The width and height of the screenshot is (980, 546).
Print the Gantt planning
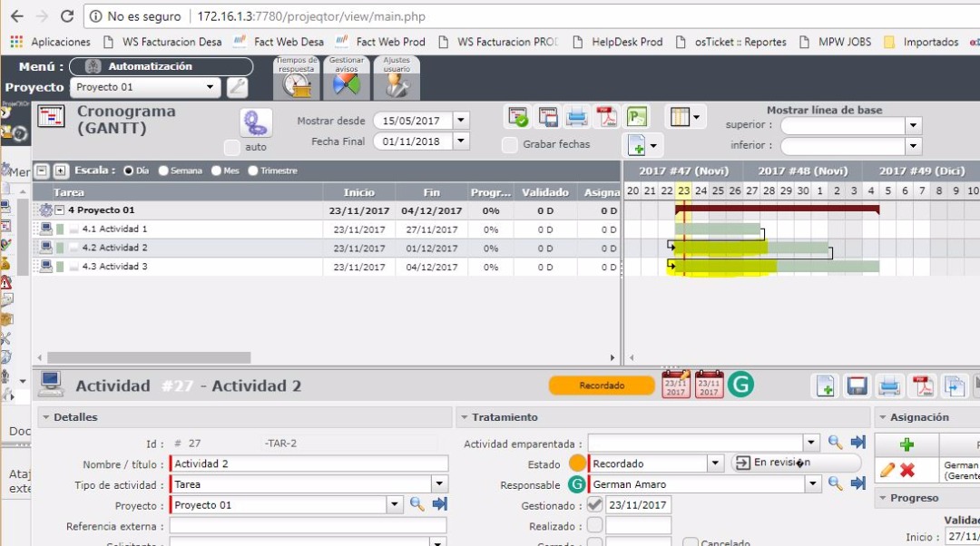coord(576,117)
